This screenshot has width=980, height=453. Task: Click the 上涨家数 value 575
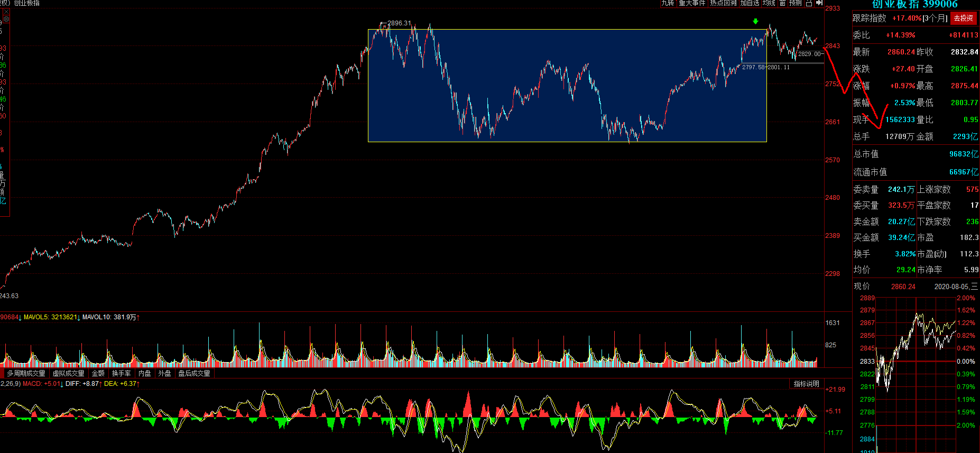pos(972,189)
